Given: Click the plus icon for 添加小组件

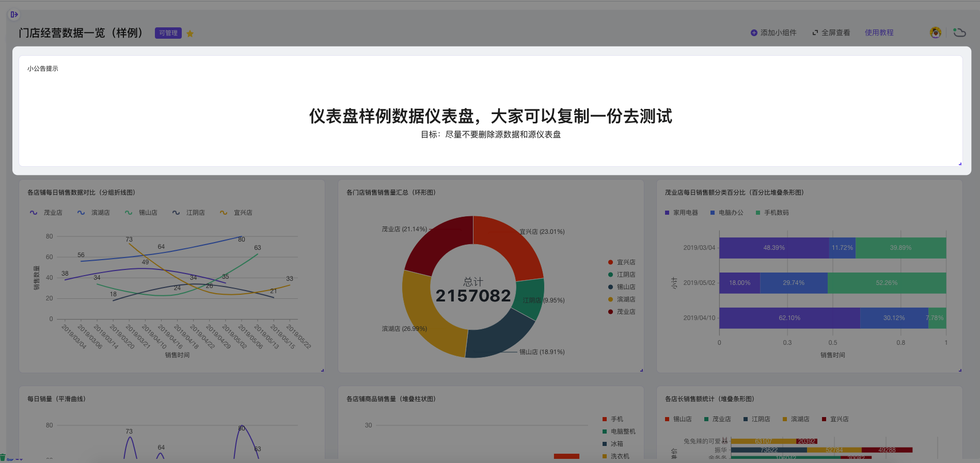Looking at the screenshot, I should (x=754, y=33).
